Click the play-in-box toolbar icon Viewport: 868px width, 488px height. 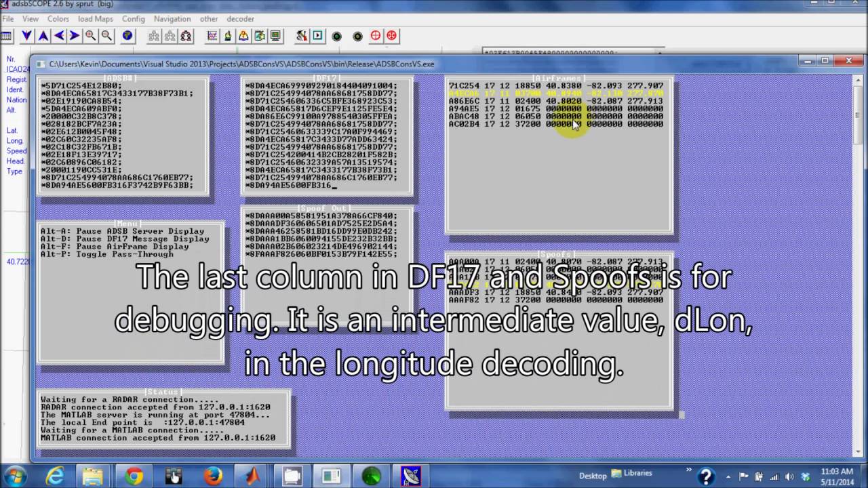317,36
